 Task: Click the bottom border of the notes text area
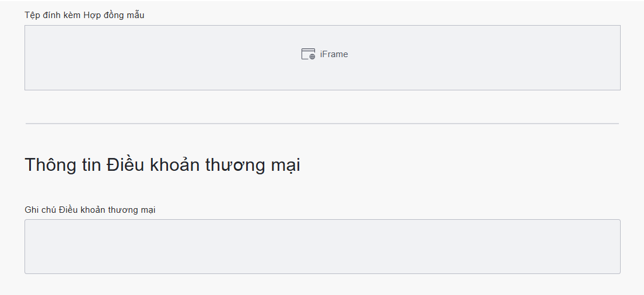322,273
